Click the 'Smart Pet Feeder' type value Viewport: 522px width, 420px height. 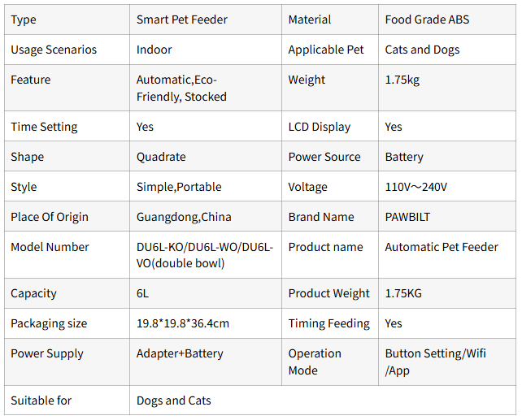pos(182,19)
